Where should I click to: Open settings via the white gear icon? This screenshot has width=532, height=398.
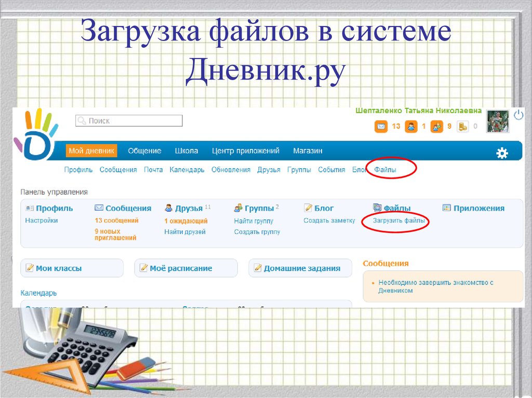click(x=502, y=153)
